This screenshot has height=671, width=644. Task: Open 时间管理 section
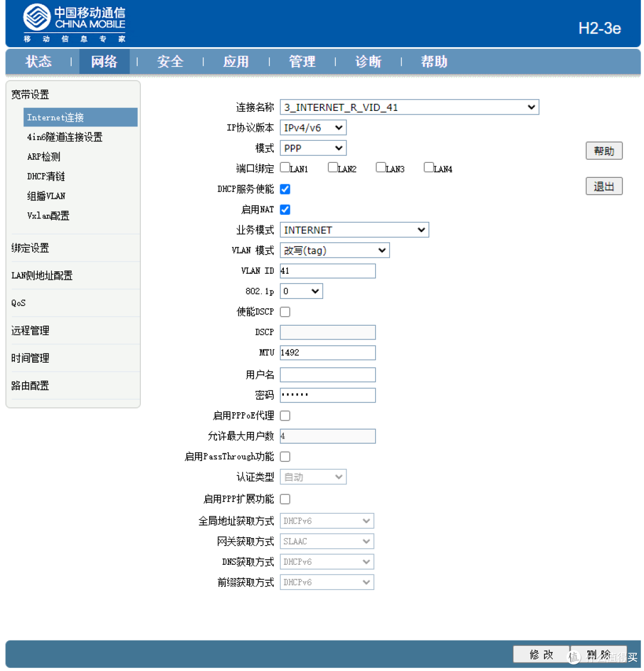(30, 358)
